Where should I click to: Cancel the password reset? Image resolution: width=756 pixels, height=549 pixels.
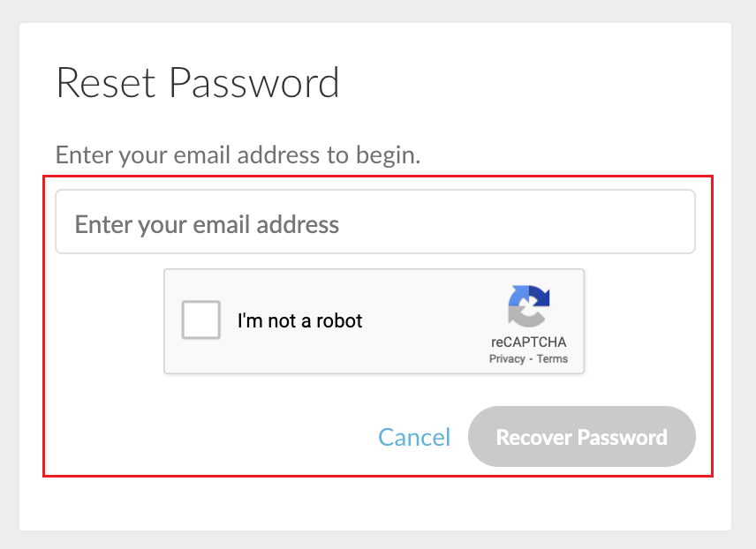click(x=414, y=437)
